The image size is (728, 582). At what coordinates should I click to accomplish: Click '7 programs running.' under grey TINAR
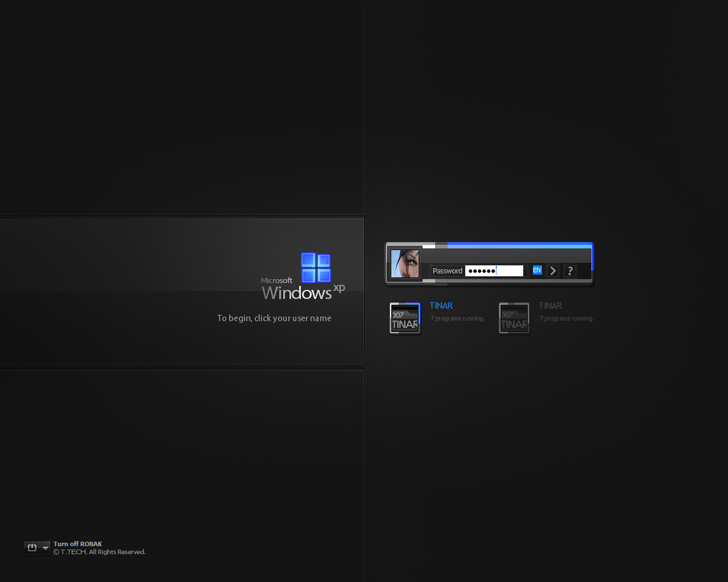point(566,318)
